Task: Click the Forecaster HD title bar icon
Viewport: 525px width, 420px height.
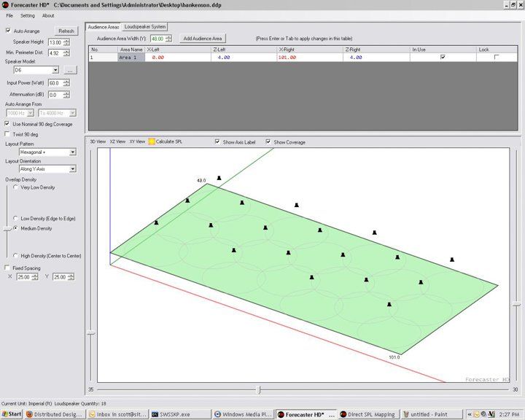Action: point(5,4)
